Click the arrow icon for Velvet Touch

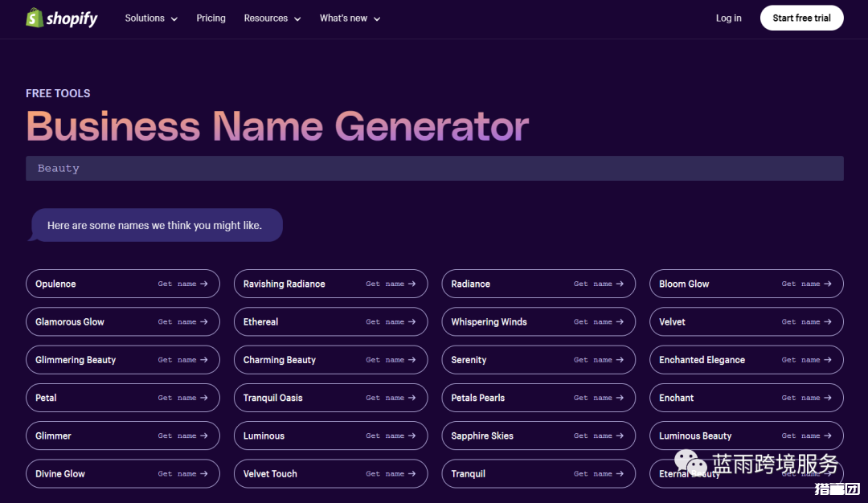pos(412,473)
